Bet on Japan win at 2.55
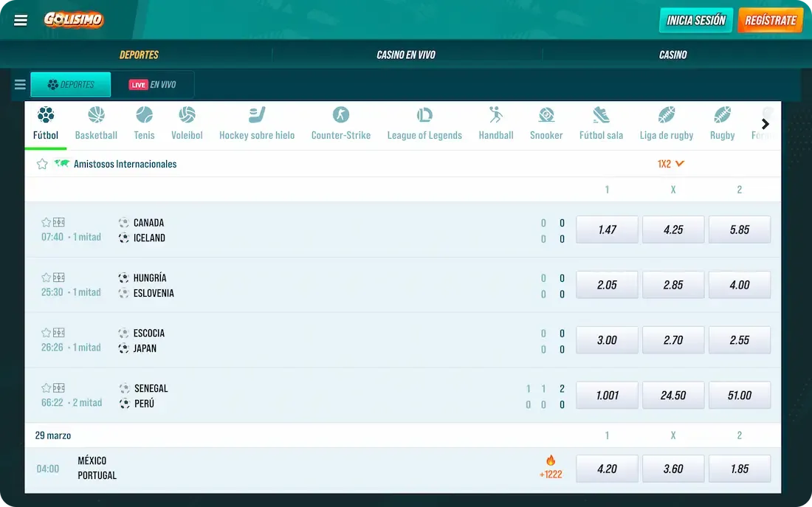Image resolution: width=812 pixels, height=507 pixels. point(740,339)
